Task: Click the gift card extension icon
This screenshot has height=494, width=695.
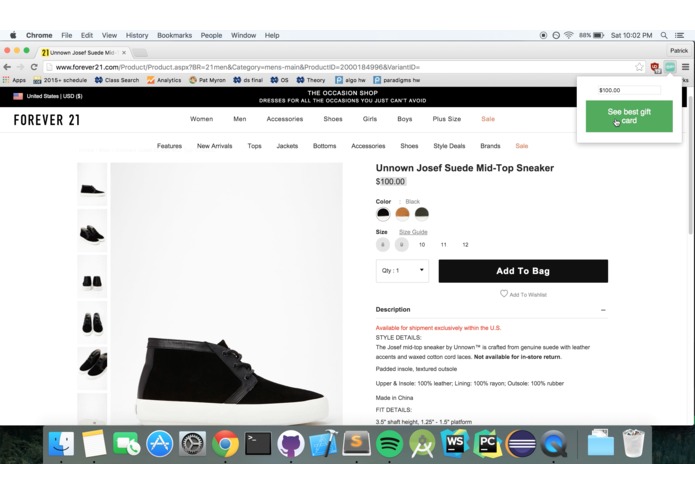Action: (x=670, y=67)
